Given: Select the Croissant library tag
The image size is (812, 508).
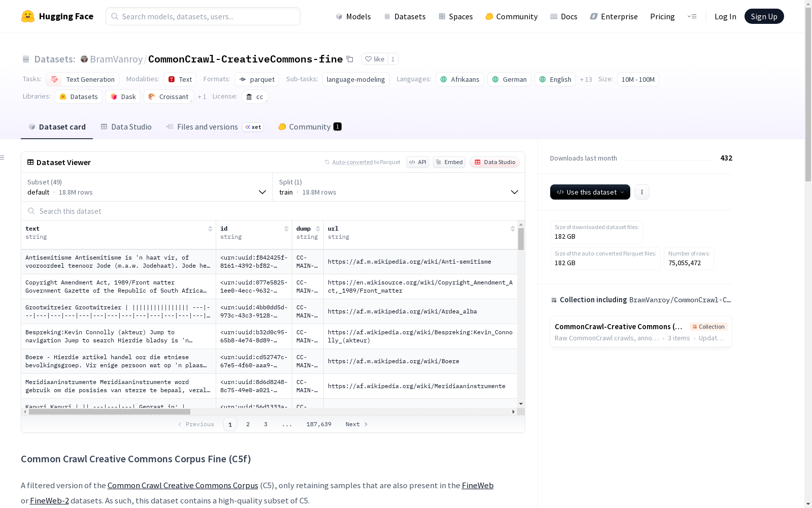Looking at the screenshot, I should 169,97.
